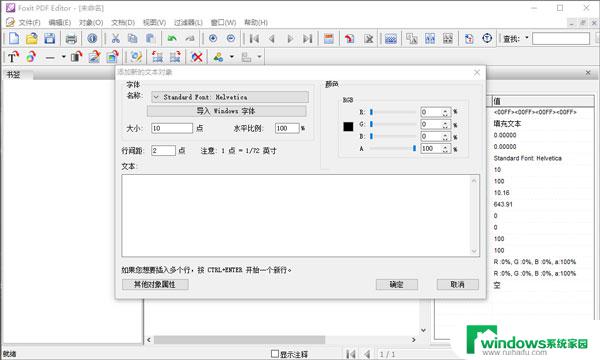The image size is (600, 360).
Task: Click the 取消 button
Action: (457, 285)
